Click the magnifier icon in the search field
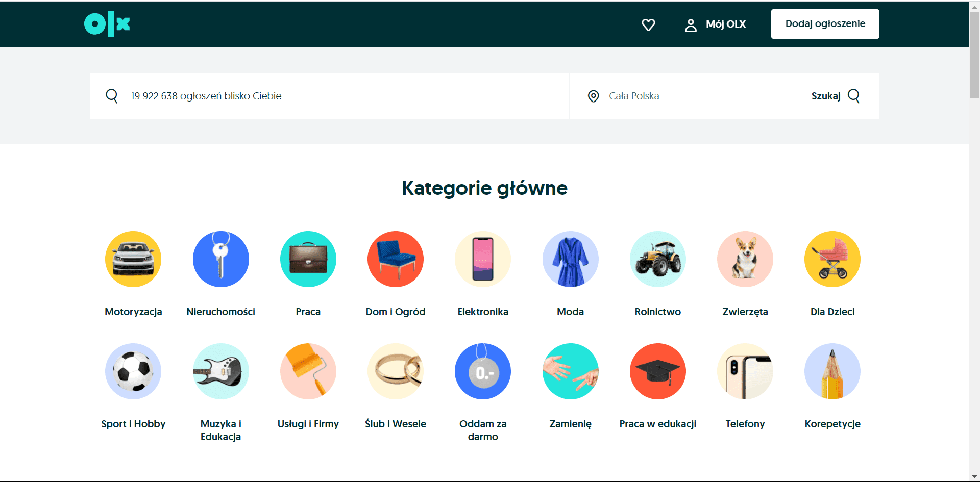Image resolution: width=980 pixels, height=482 pixels. pos(112,95)
